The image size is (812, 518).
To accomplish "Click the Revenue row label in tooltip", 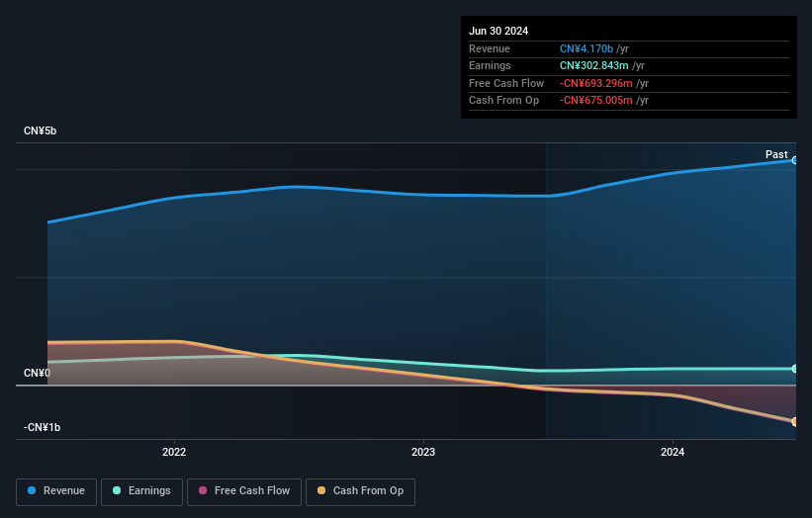I will 490,48.
